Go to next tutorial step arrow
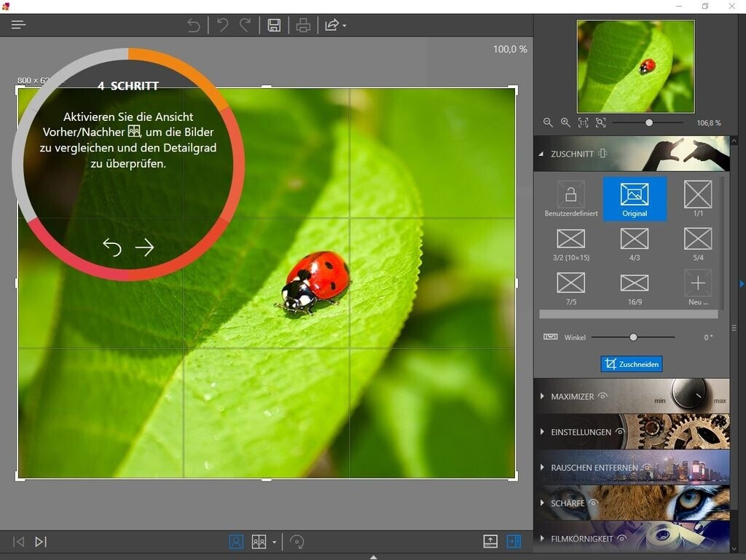746x560 pixels. point(144,248)
